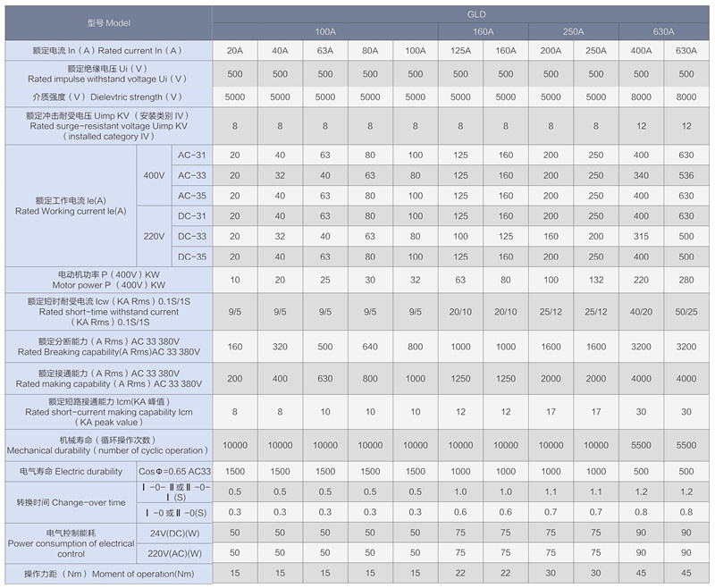Select the 63A rated current cell

[325, 51]
